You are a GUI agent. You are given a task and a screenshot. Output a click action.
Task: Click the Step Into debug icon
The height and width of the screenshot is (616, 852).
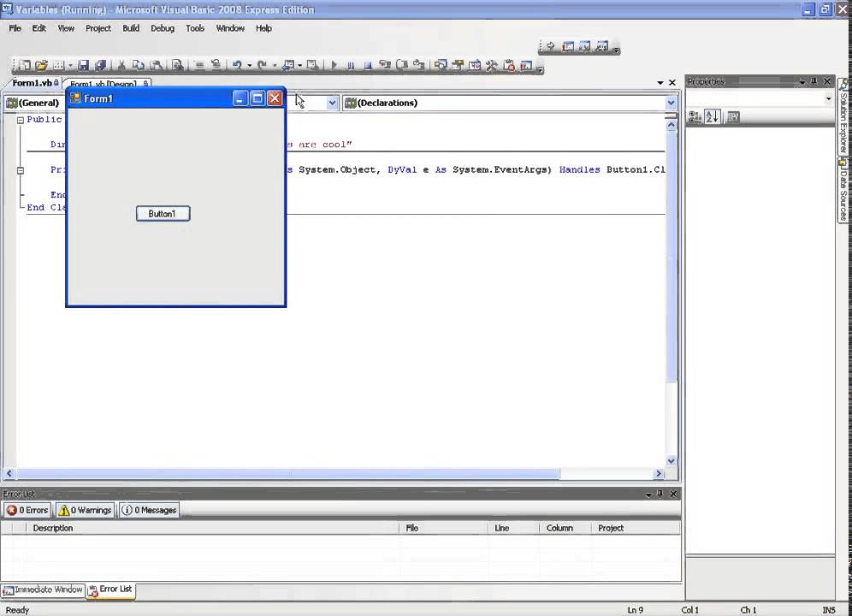385,65
